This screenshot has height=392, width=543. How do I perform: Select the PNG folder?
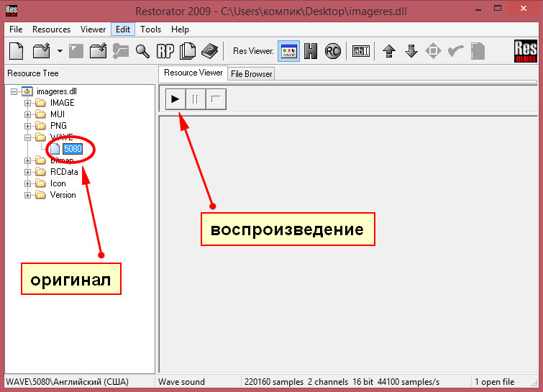coord(58,126)
